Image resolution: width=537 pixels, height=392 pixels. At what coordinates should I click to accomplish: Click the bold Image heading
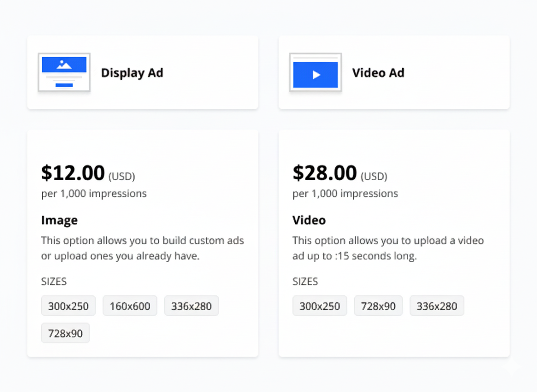59,220
